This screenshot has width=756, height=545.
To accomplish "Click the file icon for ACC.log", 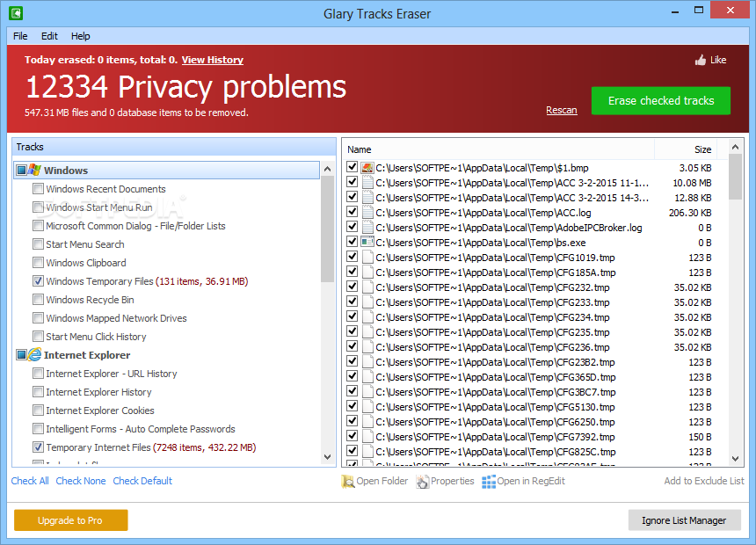I will (x=367, y=212).
